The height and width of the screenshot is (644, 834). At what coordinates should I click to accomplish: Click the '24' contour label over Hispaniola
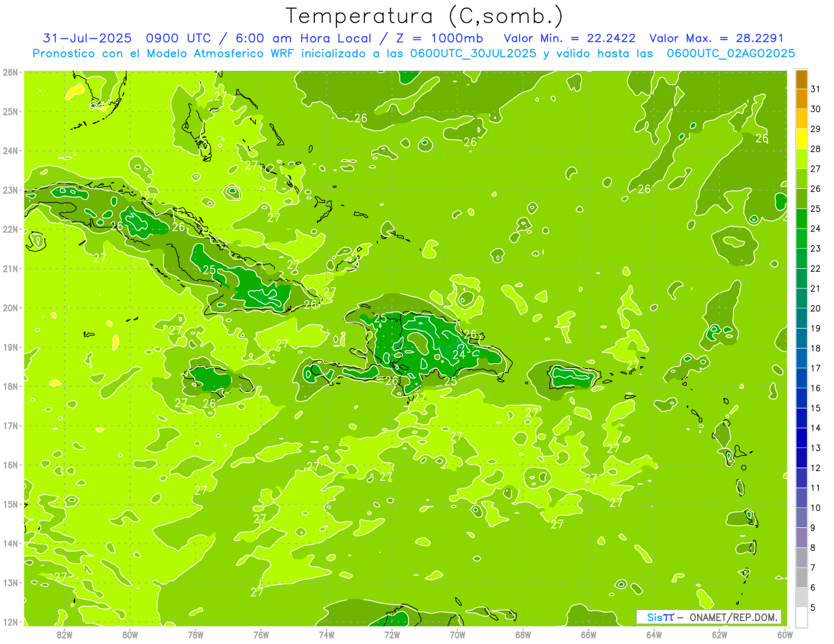coord(459,354)
